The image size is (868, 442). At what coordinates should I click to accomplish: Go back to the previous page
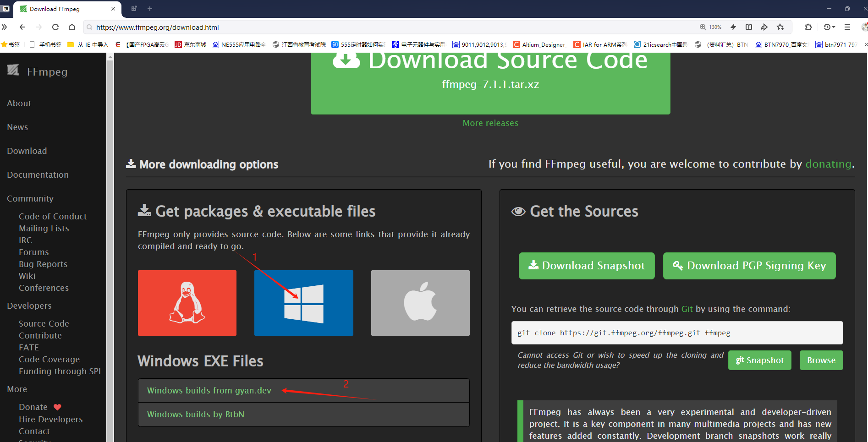point(22,27)
